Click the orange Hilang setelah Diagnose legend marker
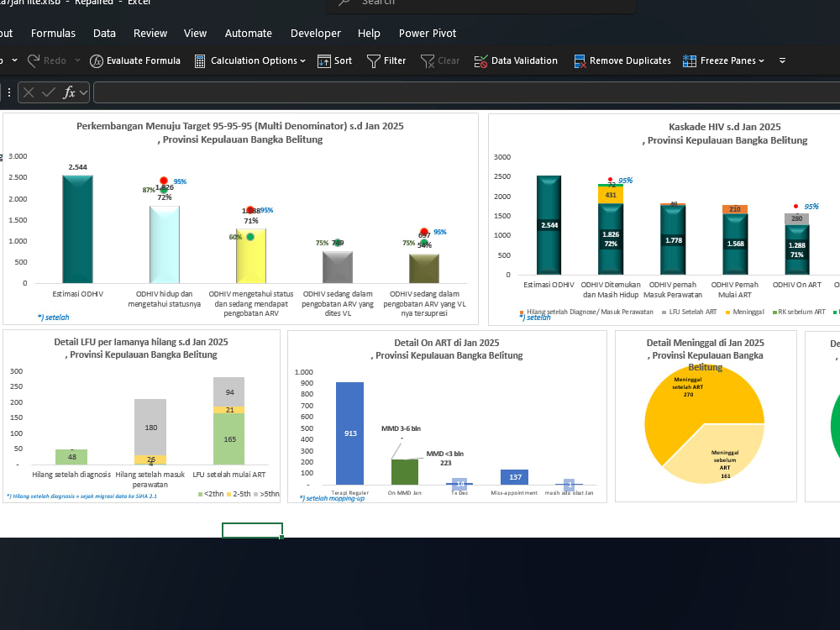This screenshot has width=840, height=630. (522, 312)
